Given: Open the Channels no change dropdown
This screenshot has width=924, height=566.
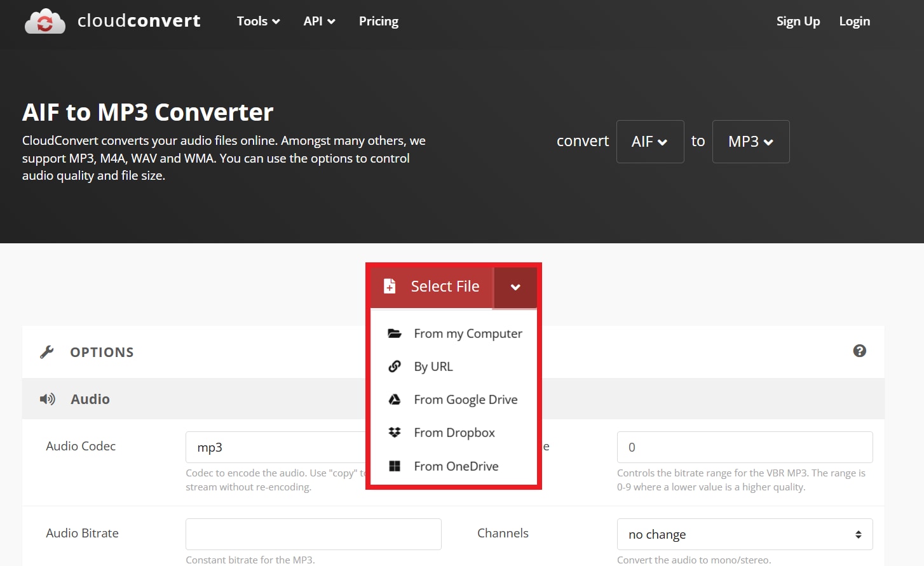Looking at the screenshot, I should 745,534.
